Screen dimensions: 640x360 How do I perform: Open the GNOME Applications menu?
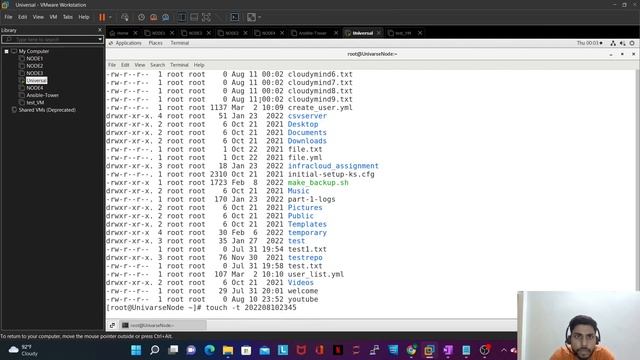click(128, 43)
